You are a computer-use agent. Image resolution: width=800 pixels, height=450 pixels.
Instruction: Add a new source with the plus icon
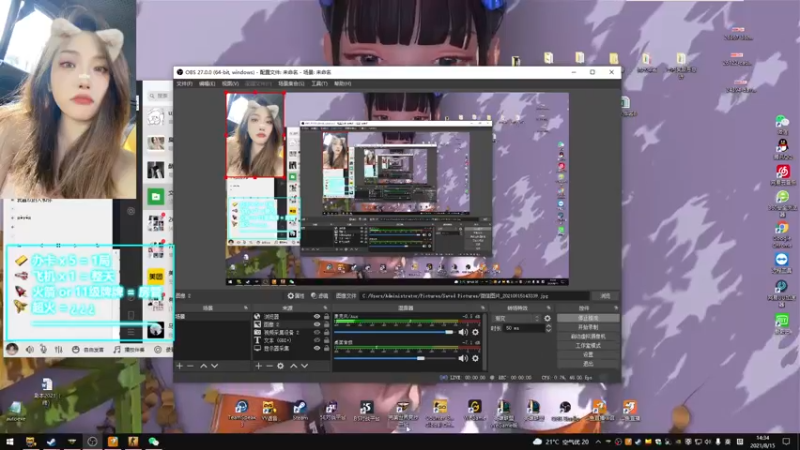(x=259, y=366)
